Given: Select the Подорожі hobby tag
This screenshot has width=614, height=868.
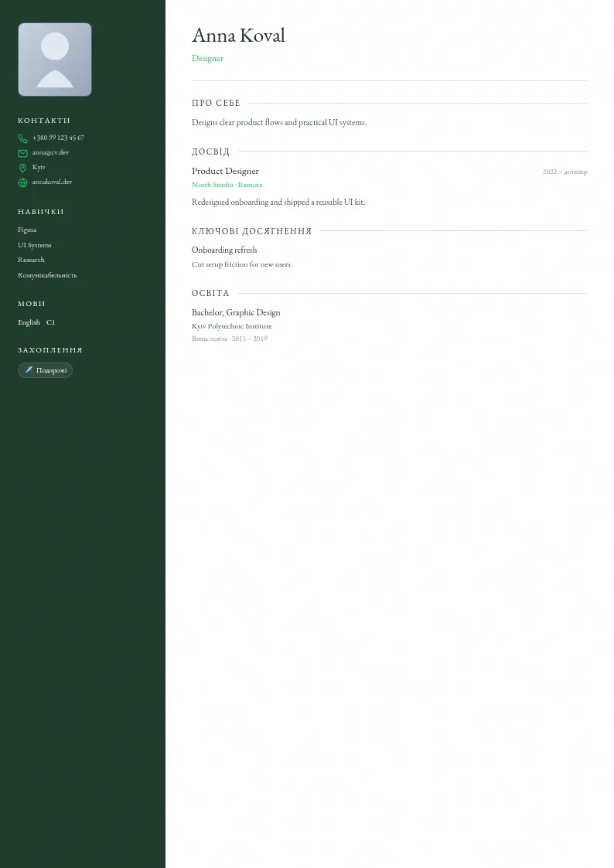Looking at the screenshot, I should (x=46, y=370).
